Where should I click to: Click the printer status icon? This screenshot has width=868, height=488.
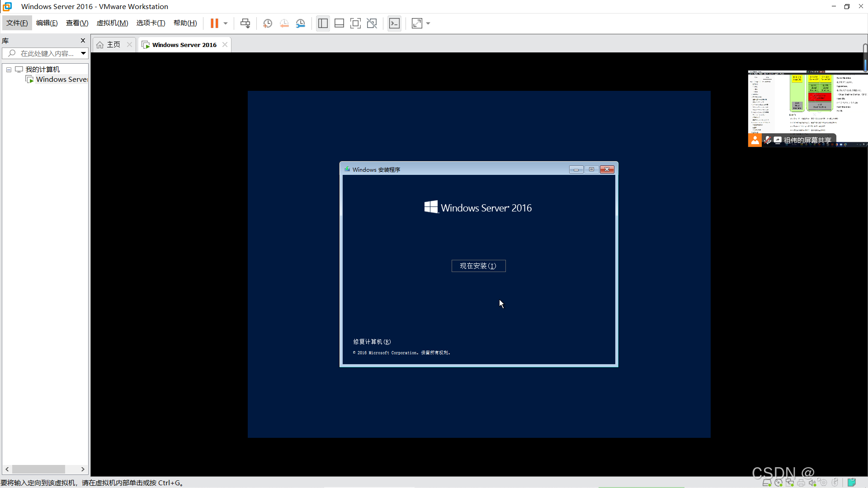pyautogui.click(x=801, y=483)
